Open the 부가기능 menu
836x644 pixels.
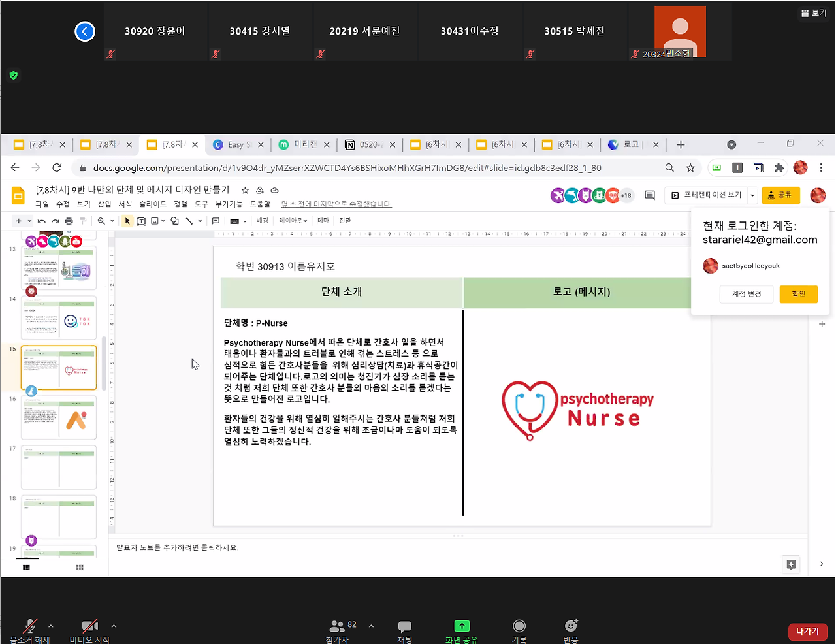(229, 204)
